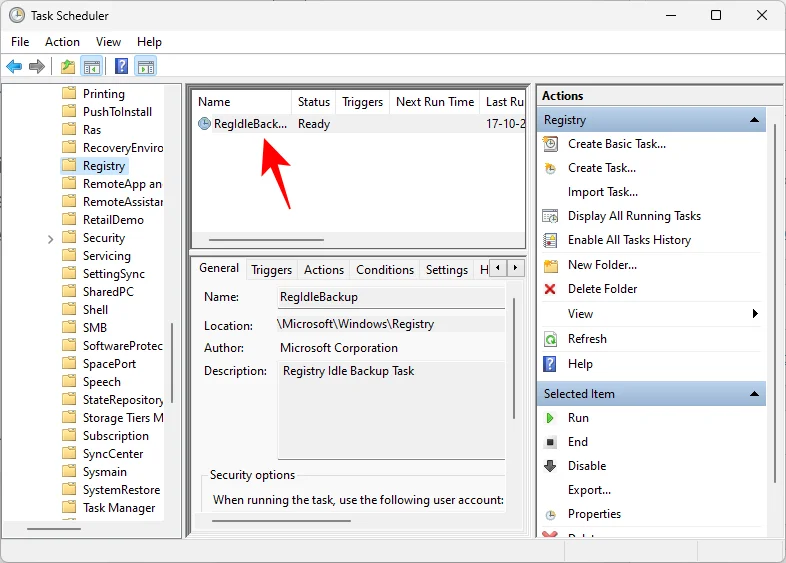Click the Up One Level folder icon

(x=67, y=67)
